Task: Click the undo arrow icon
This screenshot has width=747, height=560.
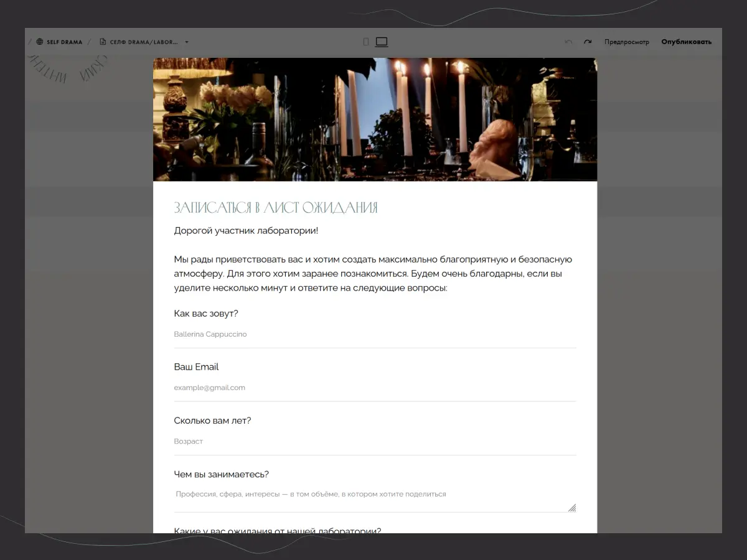Action: point(568,42)
